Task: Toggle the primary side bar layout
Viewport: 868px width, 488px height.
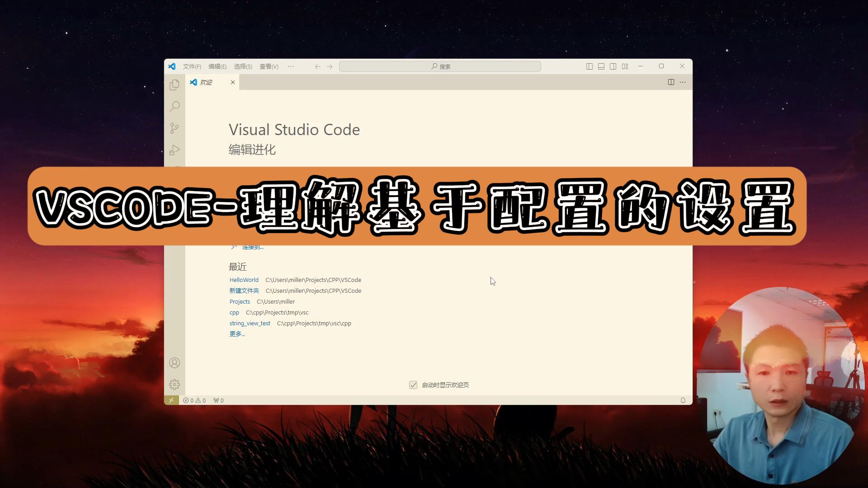Action: coord(590,66)
